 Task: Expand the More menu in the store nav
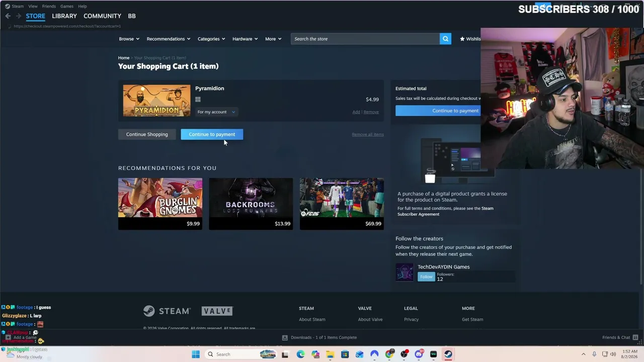273,39
